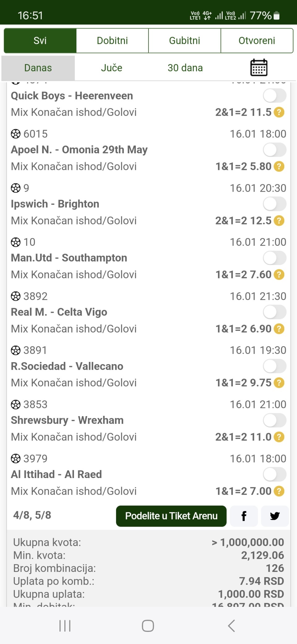Tap question mark beside Real M. odds
This screenshot has height=644, width=297.
[x=279, y=329]
